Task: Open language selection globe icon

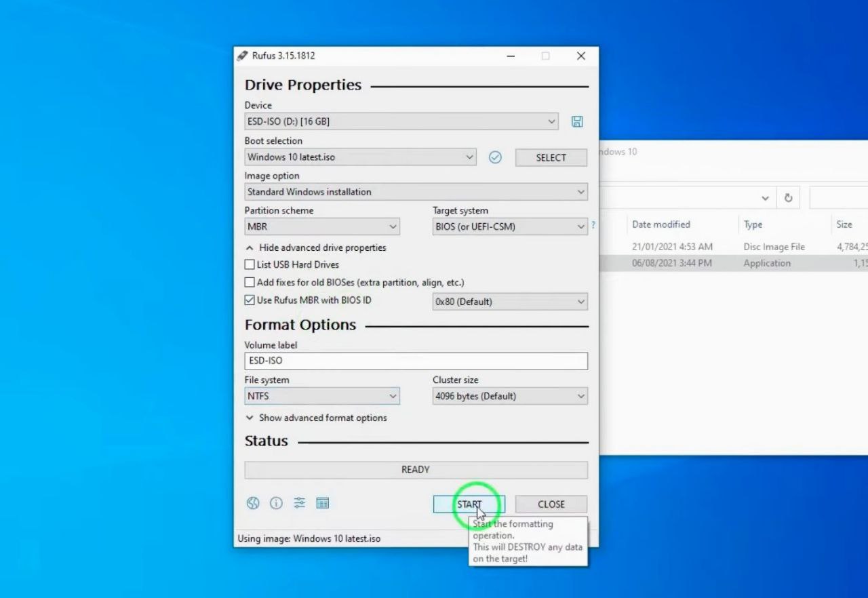Action: 253,503
